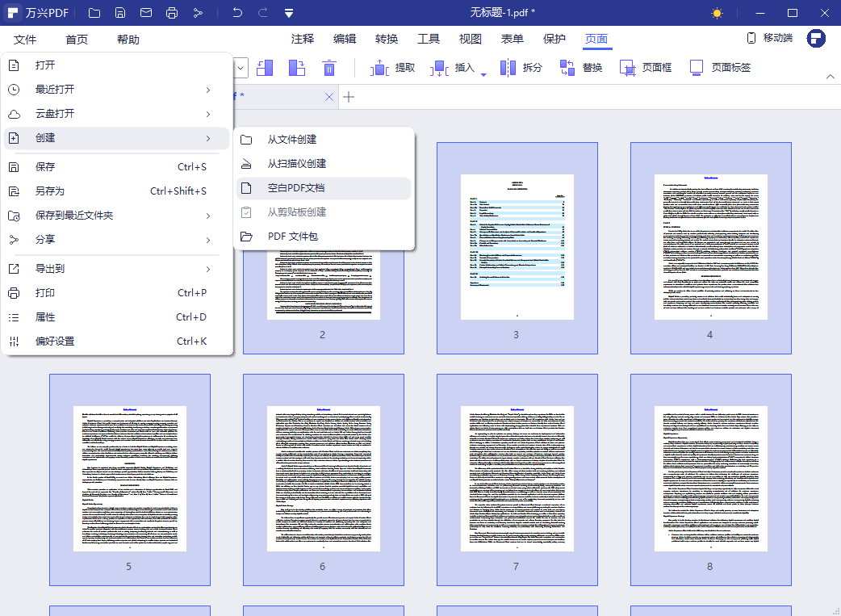841x616 pixels.
Task: Toggle the sun light/dark theme icon
Action: pyautogui.click(x=717, y=13)
